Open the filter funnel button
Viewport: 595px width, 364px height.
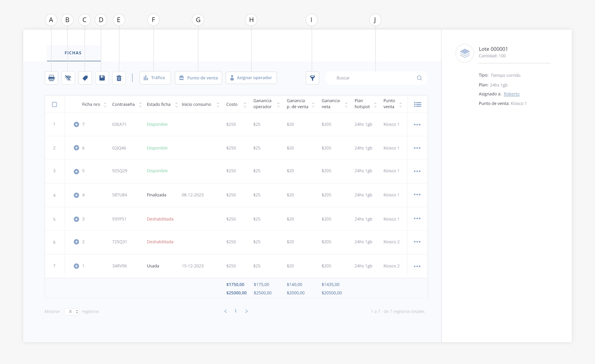point(312,78)
